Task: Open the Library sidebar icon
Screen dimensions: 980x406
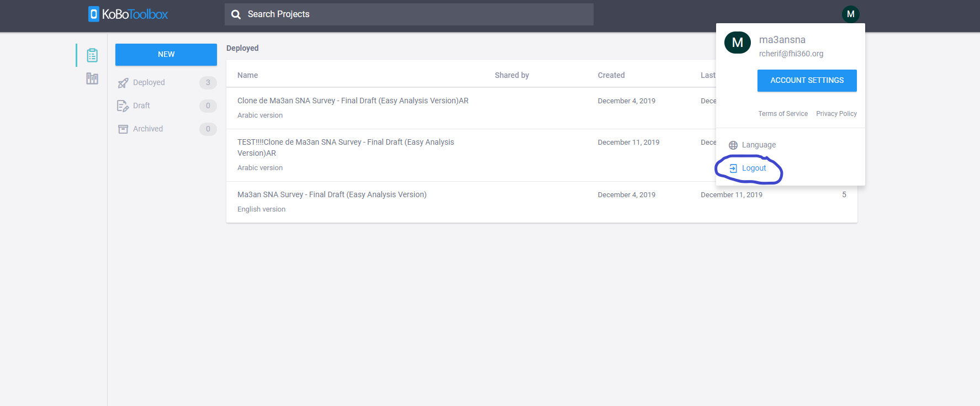Action: (92, 79)
